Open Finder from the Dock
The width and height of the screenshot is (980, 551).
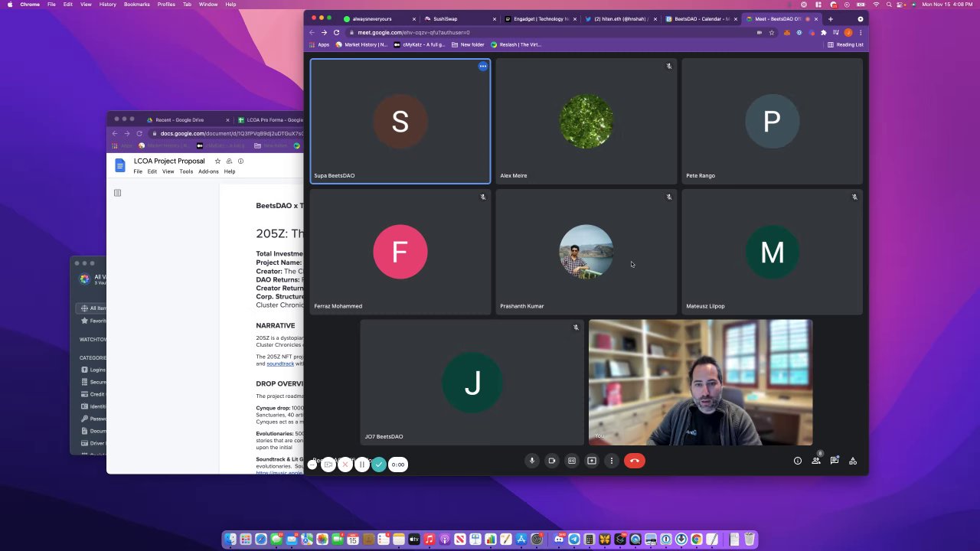[230, 540]
